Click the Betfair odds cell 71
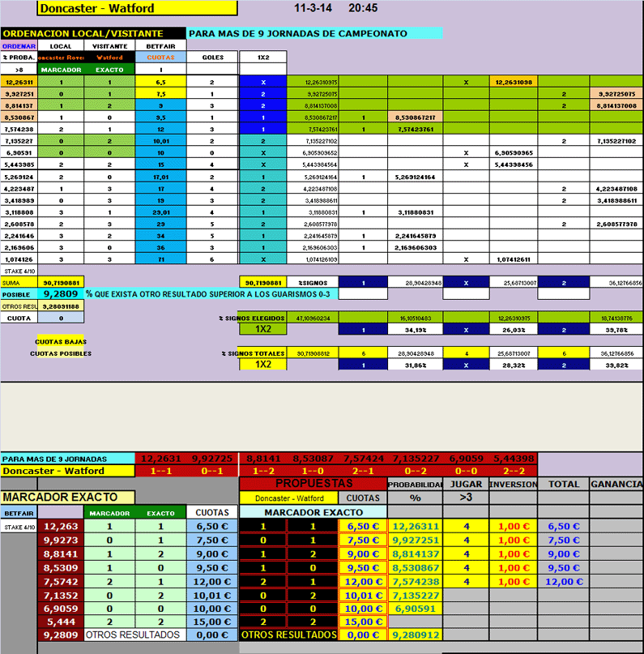The height and width of the screenshot is (654, 644). (x=160, y=259)
